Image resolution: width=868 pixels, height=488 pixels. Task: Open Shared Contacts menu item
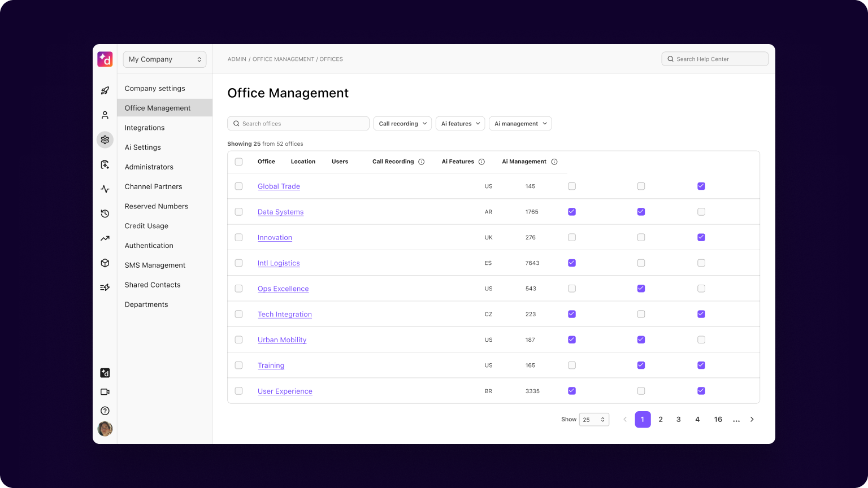coord(164,285)
